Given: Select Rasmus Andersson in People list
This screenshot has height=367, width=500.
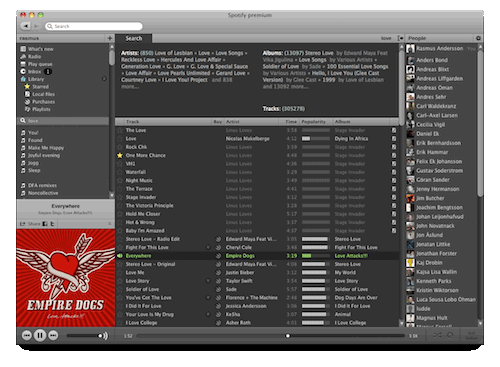Looking at the screenshot, I should coord(439,49).
